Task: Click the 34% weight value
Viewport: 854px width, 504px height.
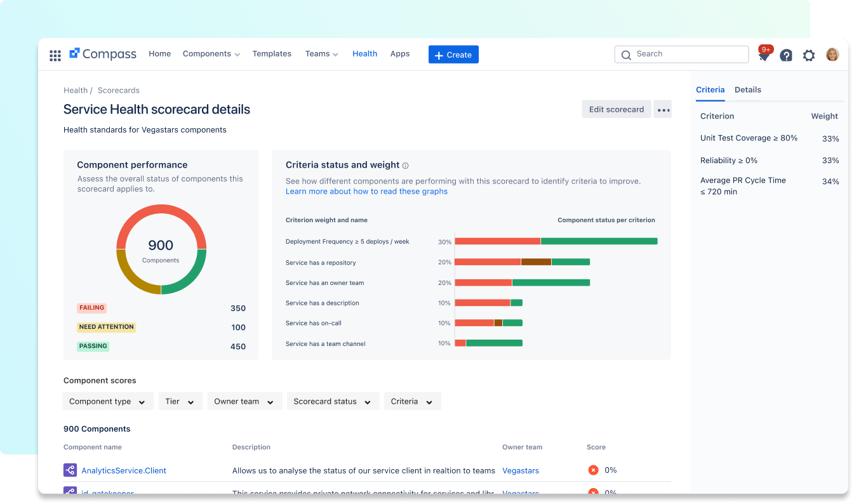Action: (831, 182)
